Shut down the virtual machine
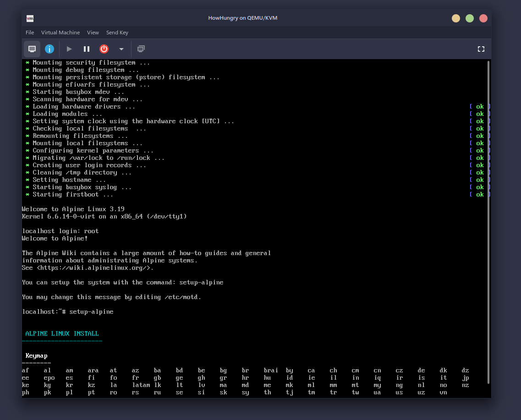This screenshot has height=420, width=521. pyautogui.click(x=104, y=49)
